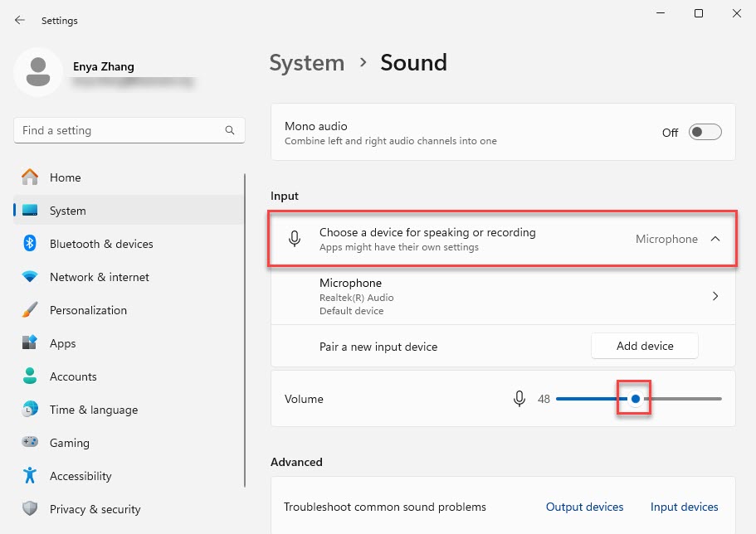Viewport: 756px width, 534px height.
Task: Select Gaming in the sidebar menu
Action: (x=69, y=443)
